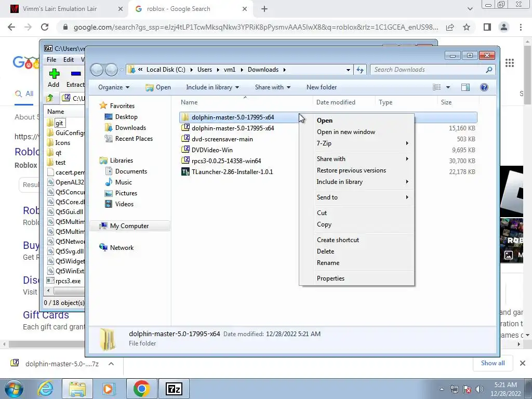Open Chrome share icon in address bar
532x399 pixels.
click(450, 27)
